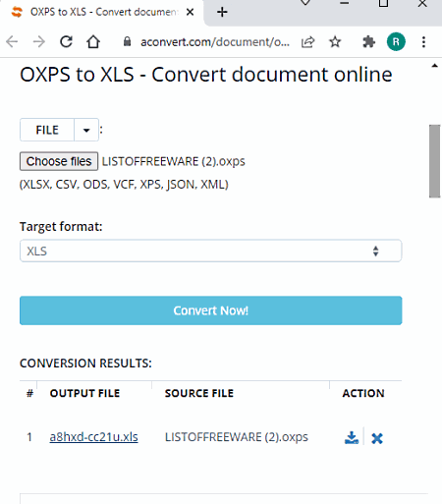Go to the browser home page icon
This screenshot has width=442, height=504.
[93, 42]
